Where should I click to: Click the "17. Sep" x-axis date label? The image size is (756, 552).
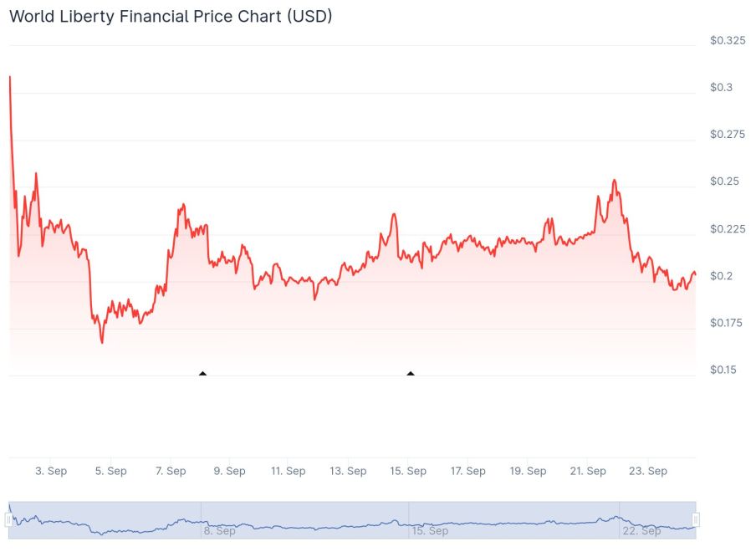point(467,471)
